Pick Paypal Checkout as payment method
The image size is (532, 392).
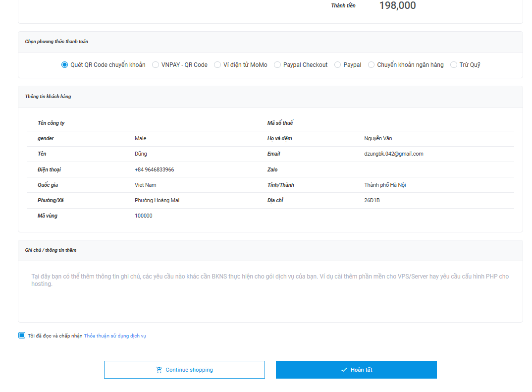click(x=277, y=65)
